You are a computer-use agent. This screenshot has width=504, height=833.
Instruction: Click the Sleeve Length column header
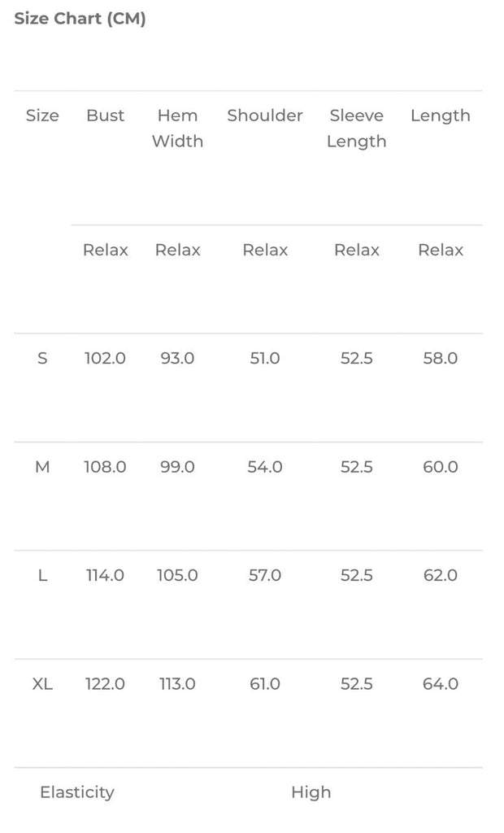pos(356,128)
